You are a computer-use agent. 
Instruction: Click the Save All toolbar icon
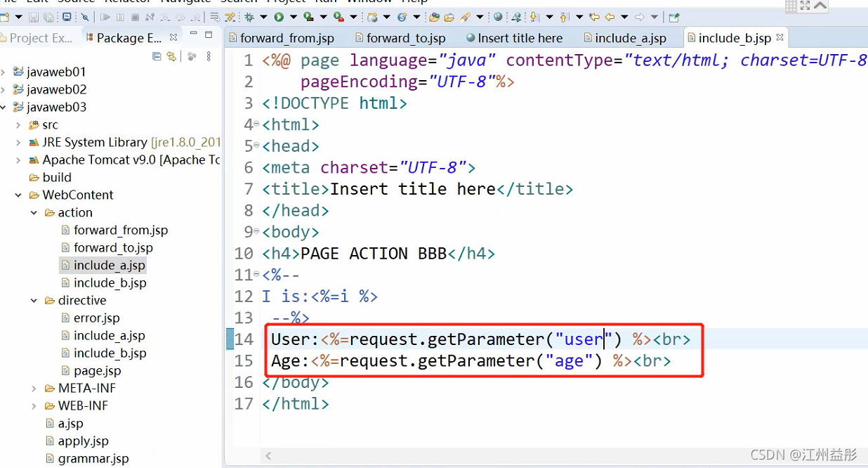(x=48, y=17)
